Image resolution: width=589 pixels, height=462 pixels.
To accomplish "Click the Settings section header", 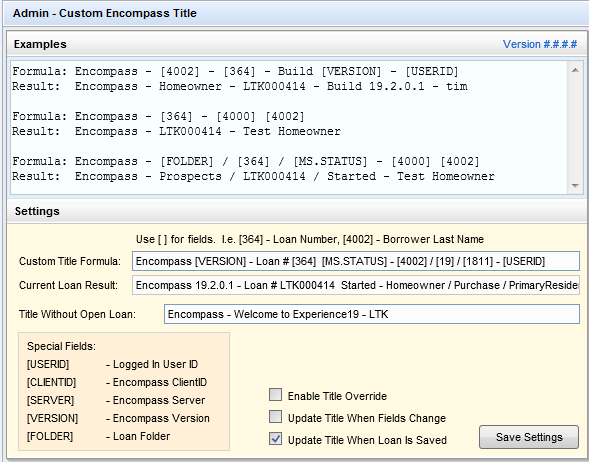I will [37, 211].
